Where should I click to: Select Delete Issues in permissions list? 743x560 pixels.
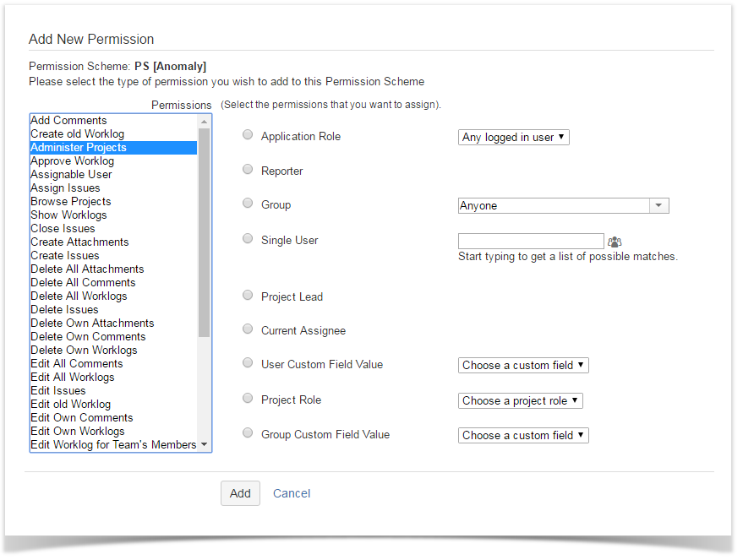[x=64, y=310]
